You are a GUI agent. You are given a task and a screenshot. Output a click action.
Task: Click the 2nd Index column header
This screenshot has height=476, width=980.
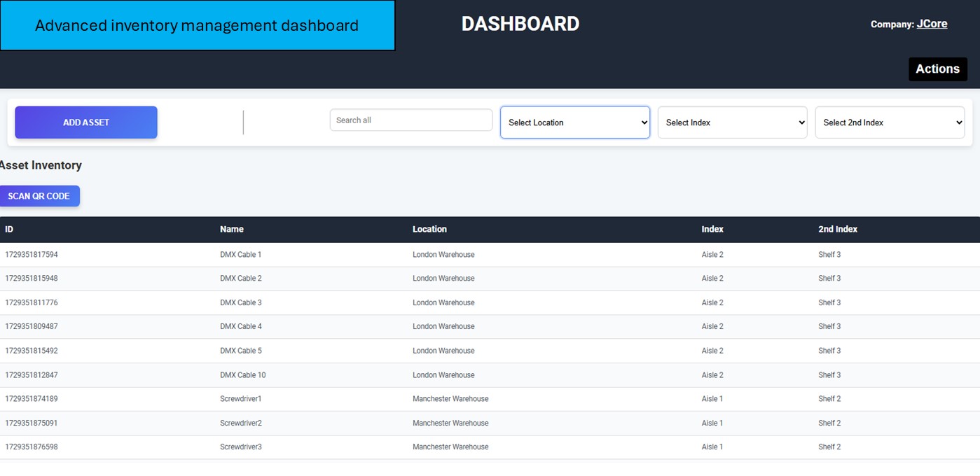click(838, 230)
